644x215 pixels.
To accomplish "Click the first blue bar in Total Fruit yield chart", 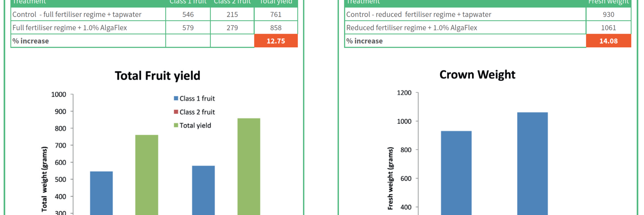I will 101,193.
